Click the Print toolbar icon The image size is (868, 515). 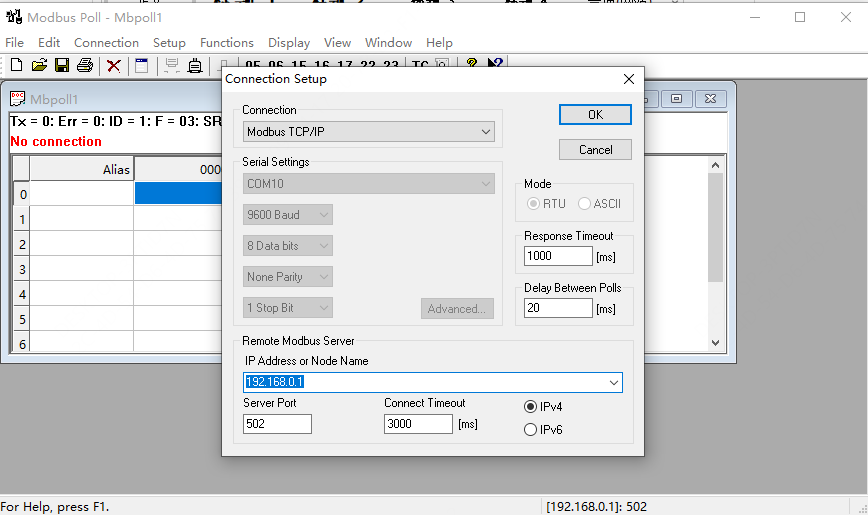click(x=85, y=65)
